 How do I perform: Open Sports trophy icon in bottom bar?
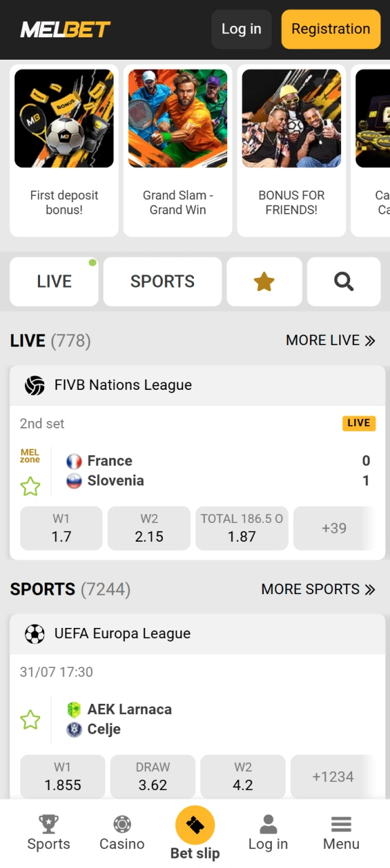(x=48, y=824)
